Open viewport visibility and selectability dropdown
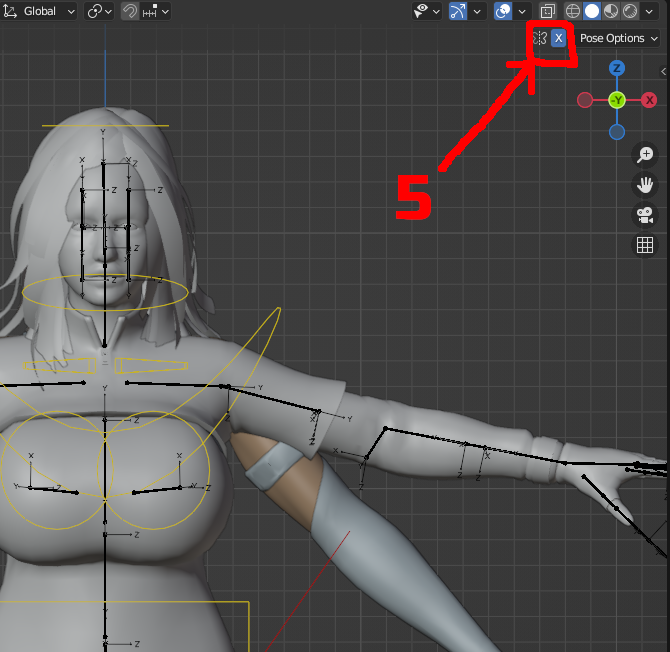Viewport: 670px width, 652px height. point(426,11)
